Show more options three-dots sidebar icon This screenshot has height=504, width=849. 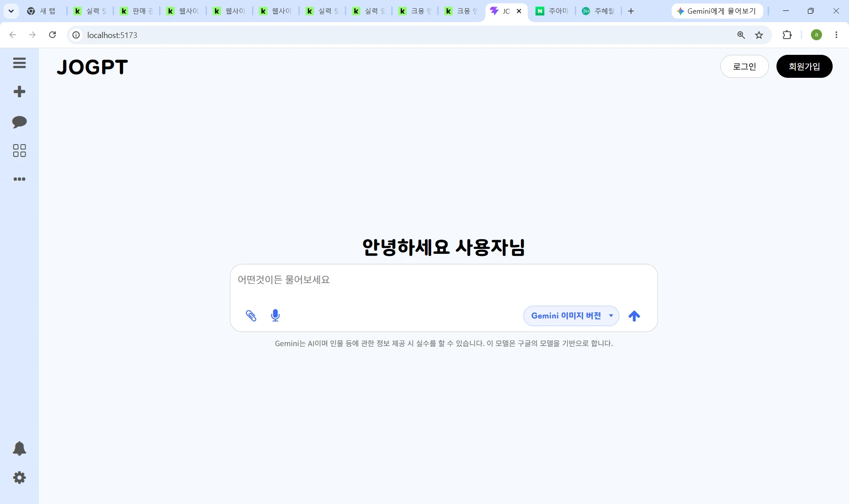click(x=19, y=179)
